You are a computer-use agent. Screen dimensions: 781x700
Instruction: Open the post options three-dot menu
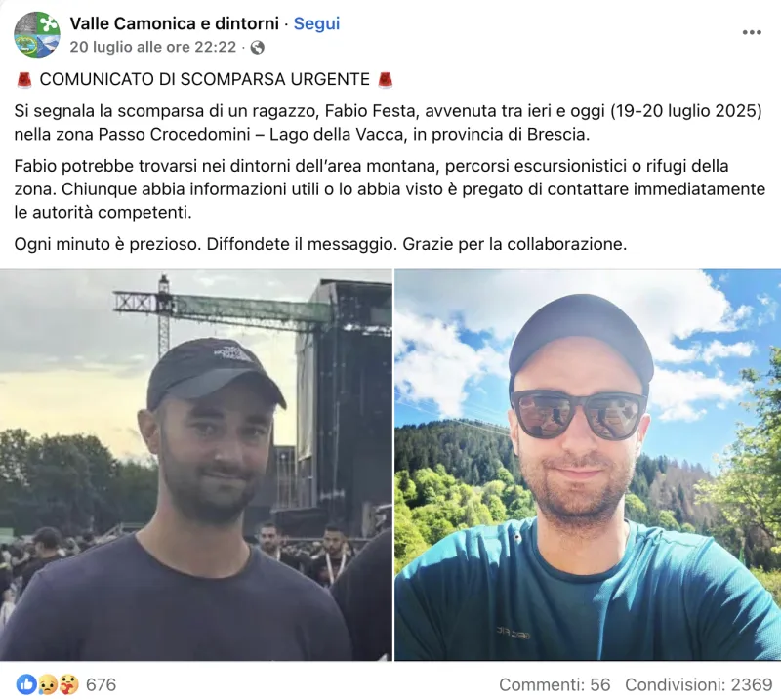click(x=752, y=32)
